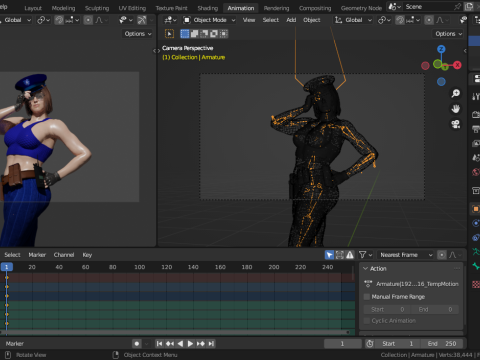Click the use preview range clock icon
Image resolution: width=480 pixels, height=360 pixels.
point(370,344)
